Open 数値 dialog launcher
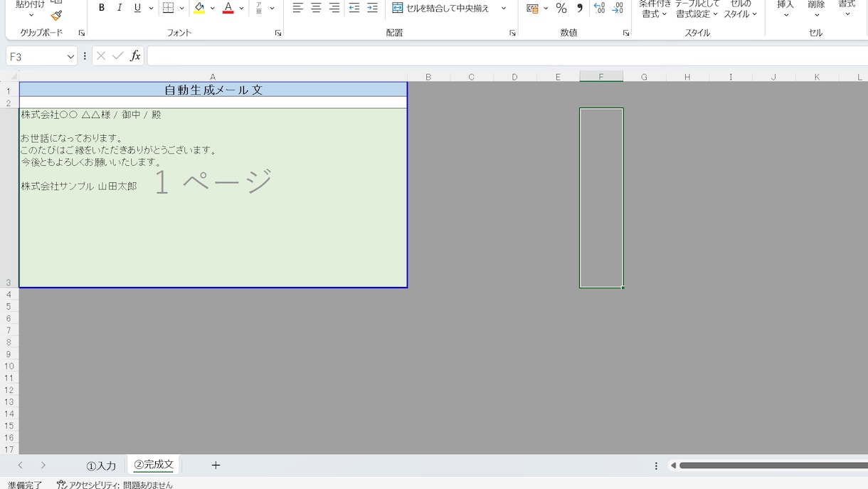This screenshot has height=489, width=868. 626,33
